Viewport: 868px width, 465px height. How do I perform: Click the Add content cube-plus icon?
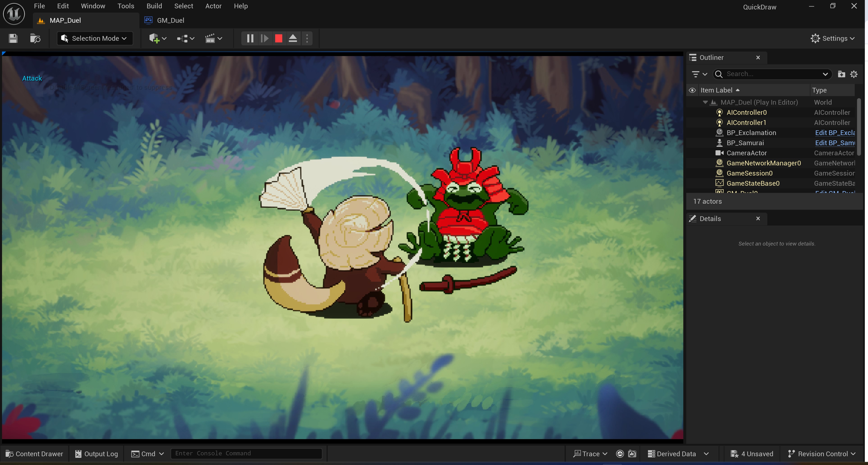click(x=154, y=38)
